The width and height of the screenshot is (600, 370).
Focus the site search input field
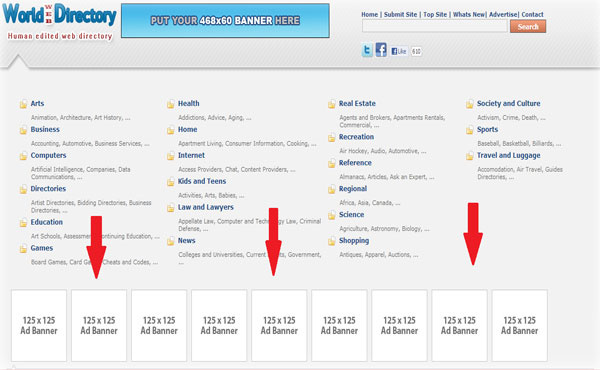pos(434,26)
